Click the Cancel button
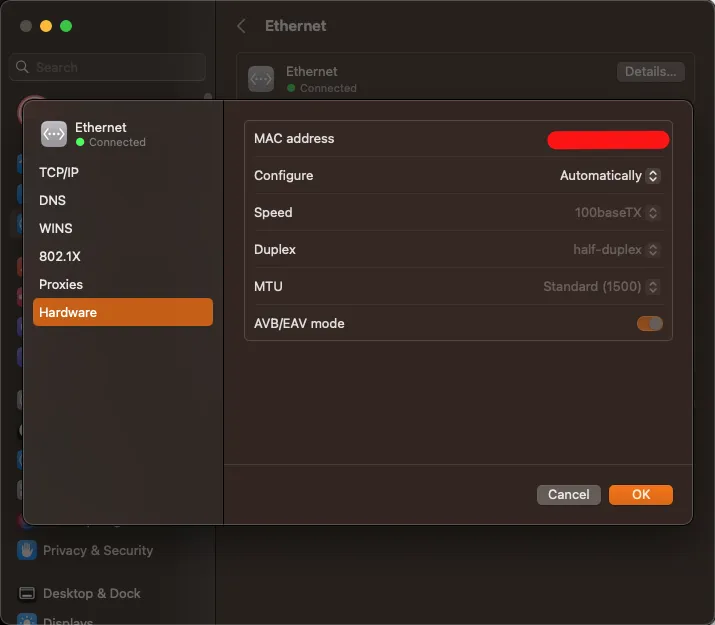Screen dimensions: 715x625 pyautogui.click(x=569, y=495)
